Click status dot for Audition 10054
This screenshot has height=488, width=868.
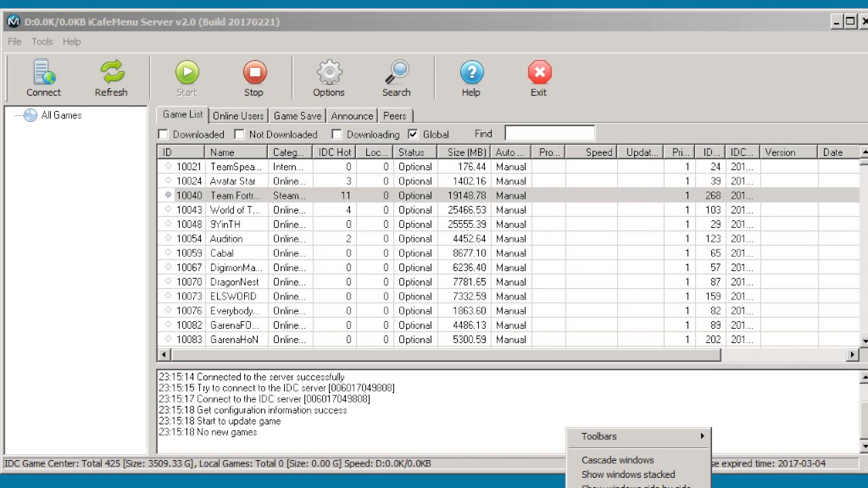[168, 238]
